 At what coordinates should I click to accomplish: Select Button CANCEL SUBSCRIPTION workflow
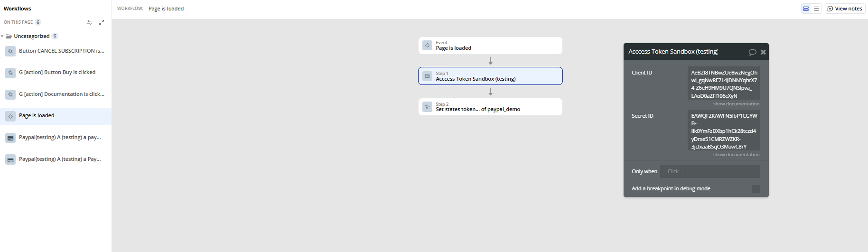click(61, 51)
